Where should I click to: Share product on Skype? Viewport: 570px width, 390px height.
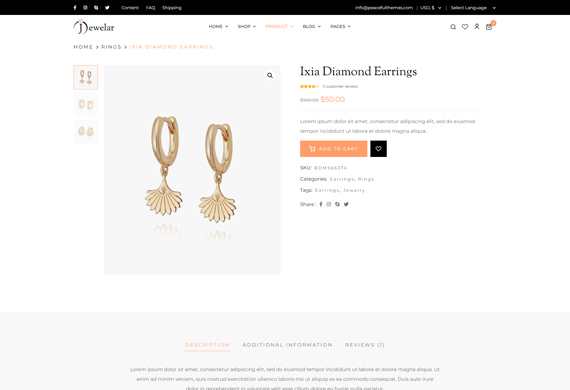tap(337, 204)
